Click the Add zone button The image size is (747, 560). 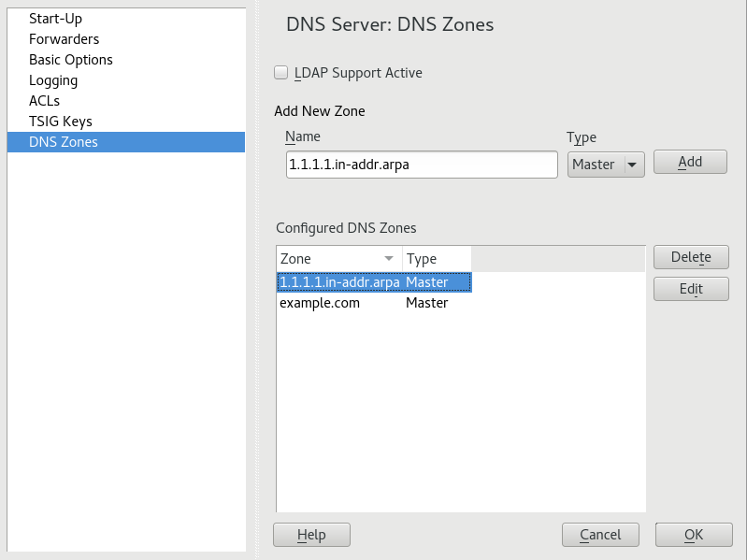coord(690,162)
